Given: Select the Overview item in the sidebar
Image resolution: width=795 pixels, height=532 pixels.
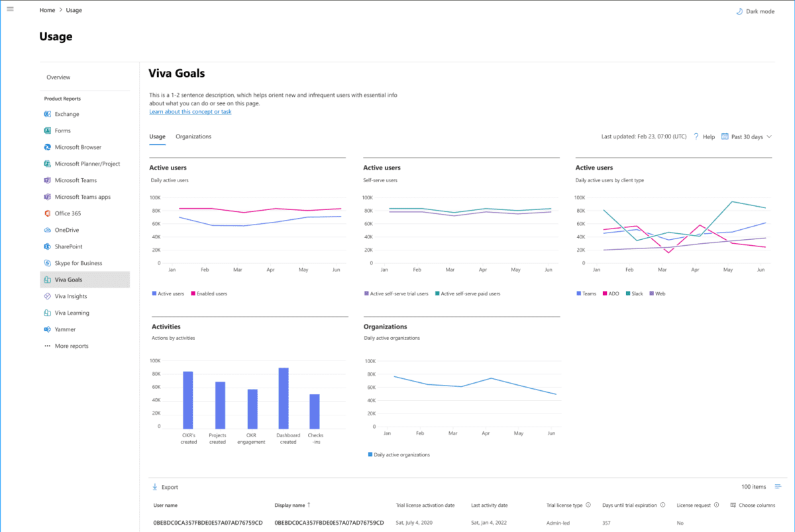Looking at the screenshot, I should pyautogui.click(x=58, y=77).
